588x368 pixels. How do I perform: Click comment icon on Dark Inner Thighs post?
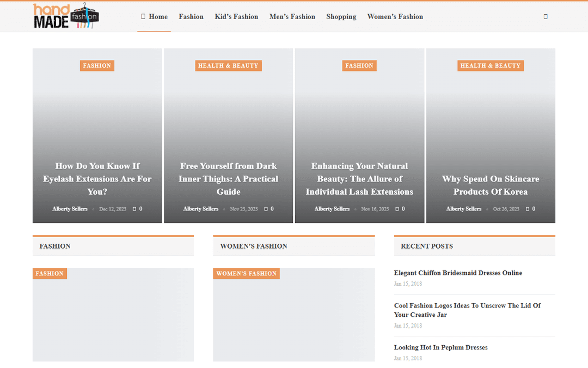click(x=266, y=209)
